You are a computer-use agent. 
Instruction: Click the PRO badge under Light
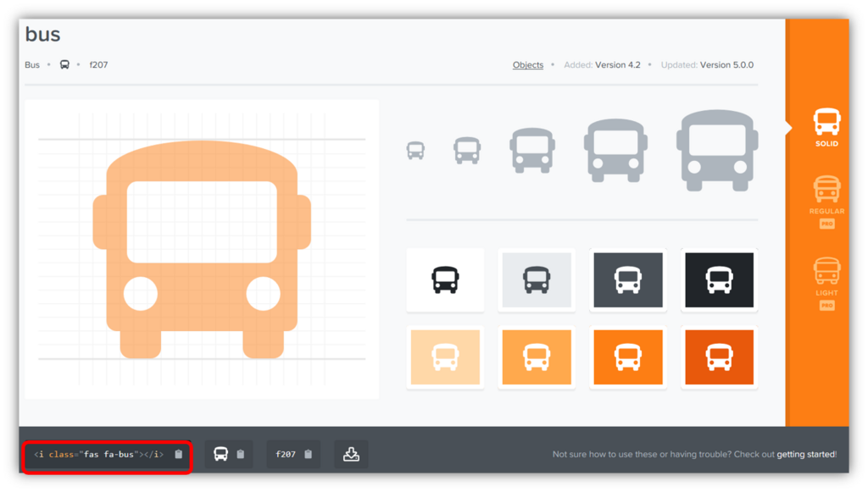click(826, 306)
